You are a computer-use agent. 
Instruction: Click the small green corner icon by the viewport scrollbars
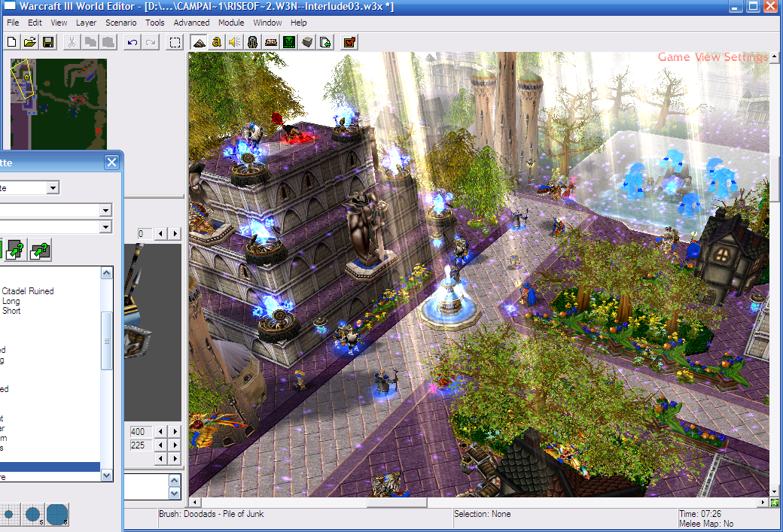pyautogui.click(x=775, y=502)
